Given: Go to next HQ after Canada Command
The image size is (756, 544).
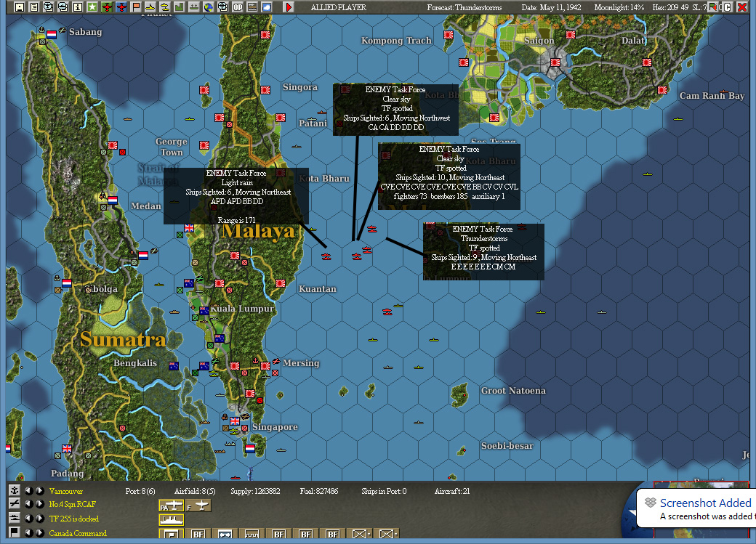Looking at the screenshot, I should [40, 533].
